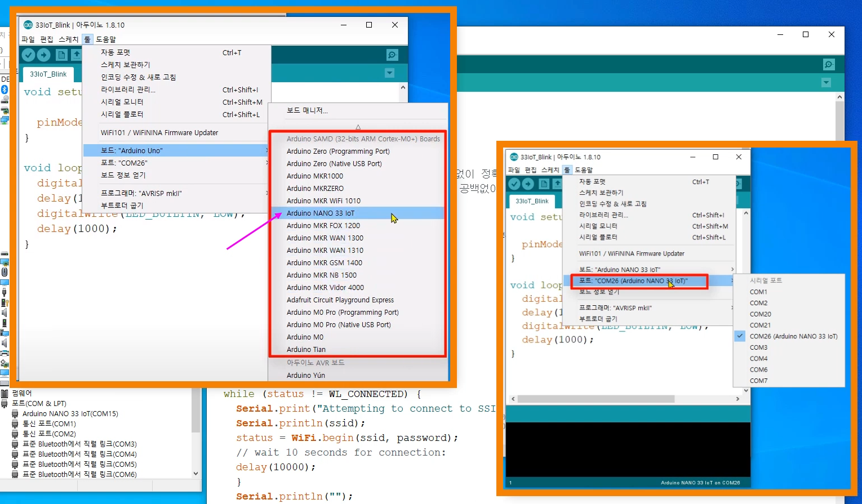Open Serial Monitor icon in the board-list Arduino window
862x504 pixels.
pos(392,55)
